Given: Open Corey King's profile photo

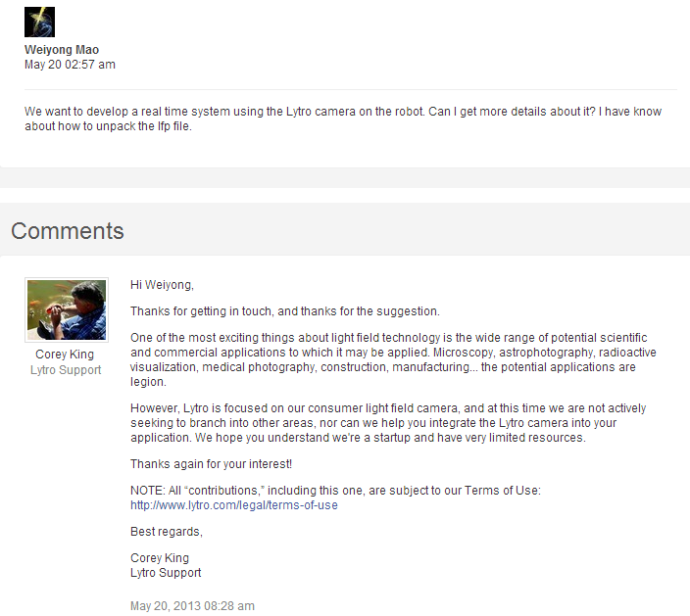Looking at the screenshot, I should click(x=66, y=309).
